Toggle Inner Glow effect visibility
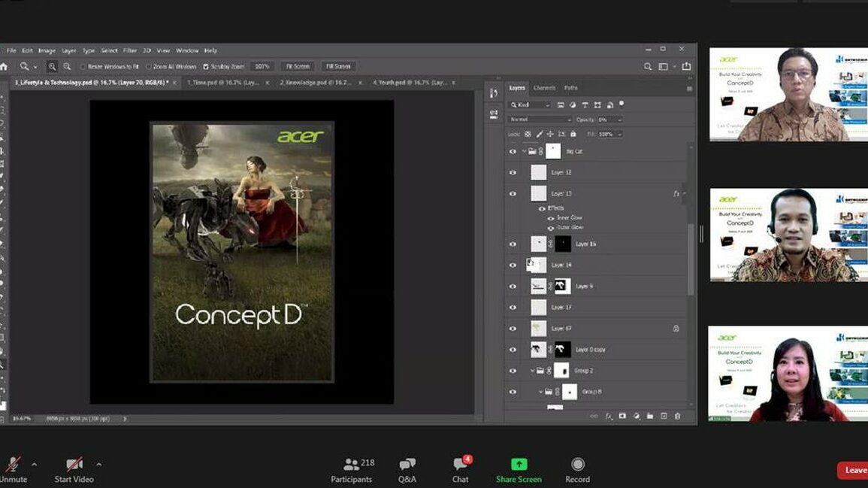 click(x=551, y=218)
